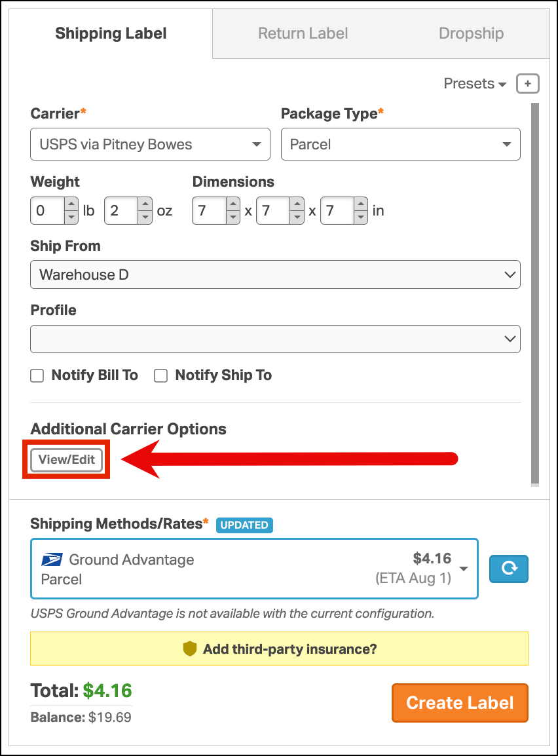
Task: Increase first dimension value with up arrow
Action: 232,204
